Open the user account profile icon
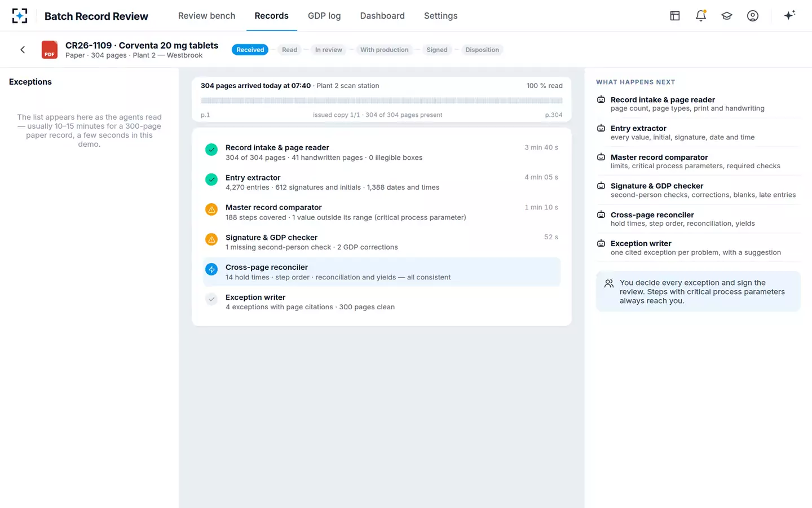 click(753, 16)
